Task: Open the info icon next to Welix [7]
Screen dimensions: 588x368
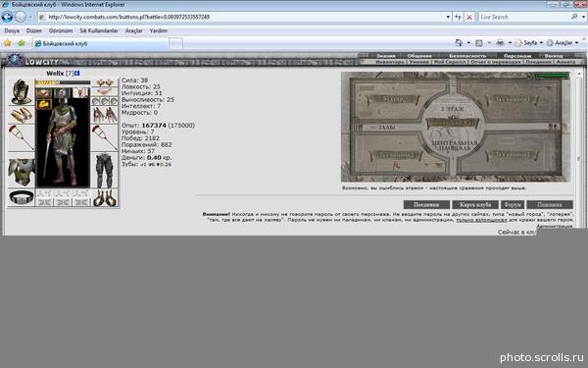Action: click(x=76, y=74)
